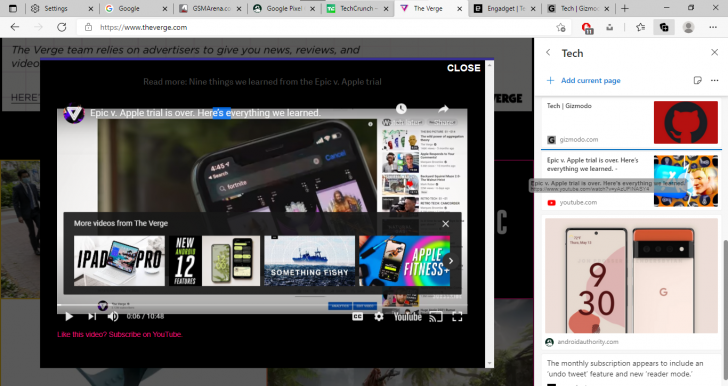Go back in Collections pane
Screen dimensions: 728x386
[x=548, y=52]
